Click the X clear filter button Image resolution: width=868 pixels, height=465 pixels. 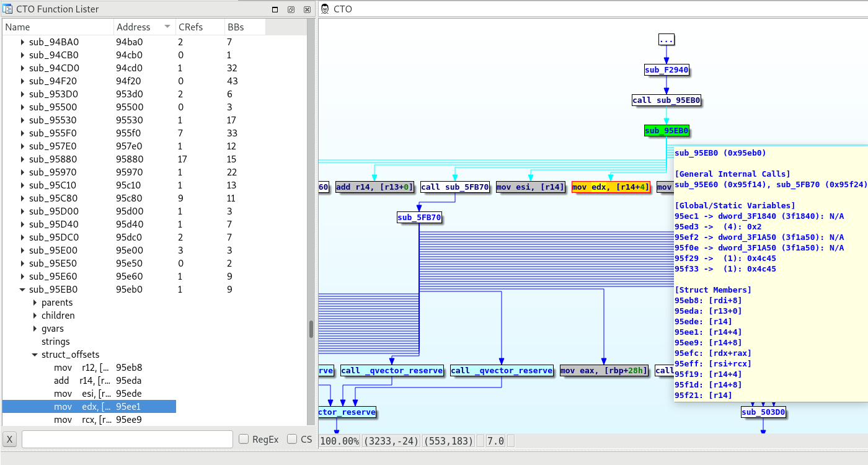pos(10,440)
